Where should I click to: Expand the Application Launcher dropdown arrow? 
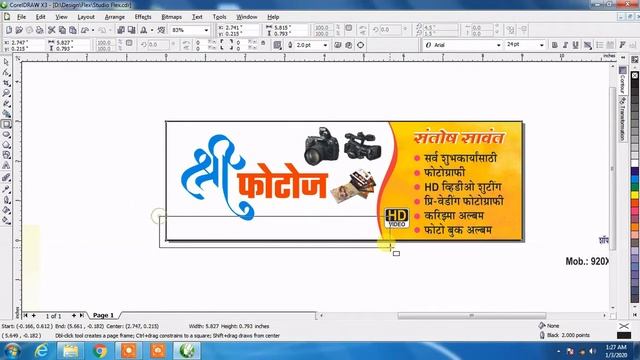(152, 30)
